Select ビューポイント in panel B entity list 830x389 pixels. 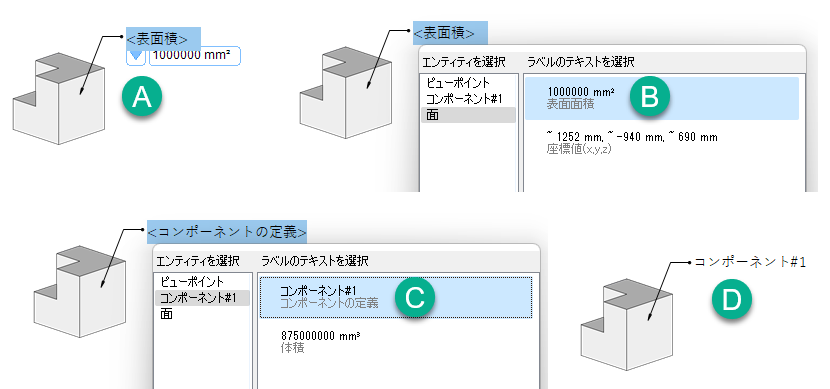[x=458, y=83]
